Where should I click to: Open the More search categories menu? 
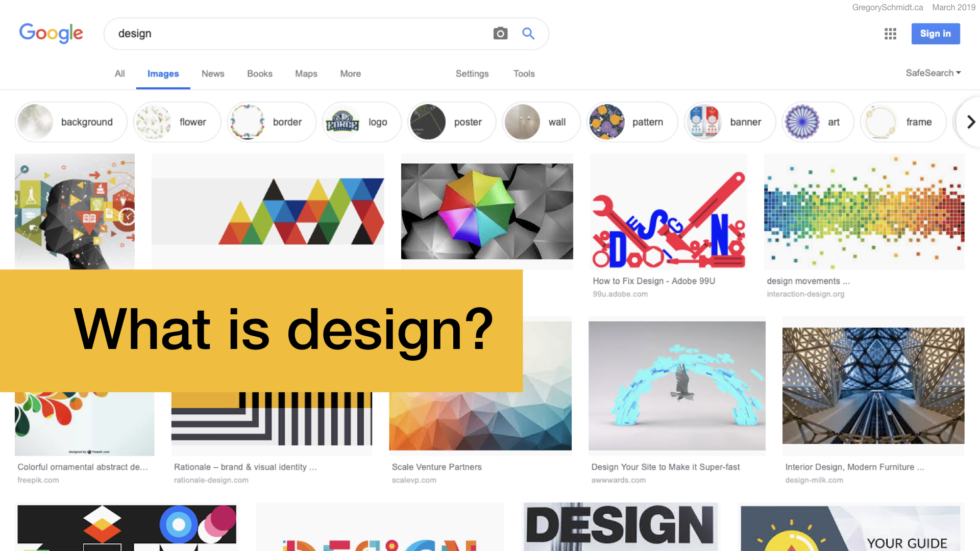[350, 73]
